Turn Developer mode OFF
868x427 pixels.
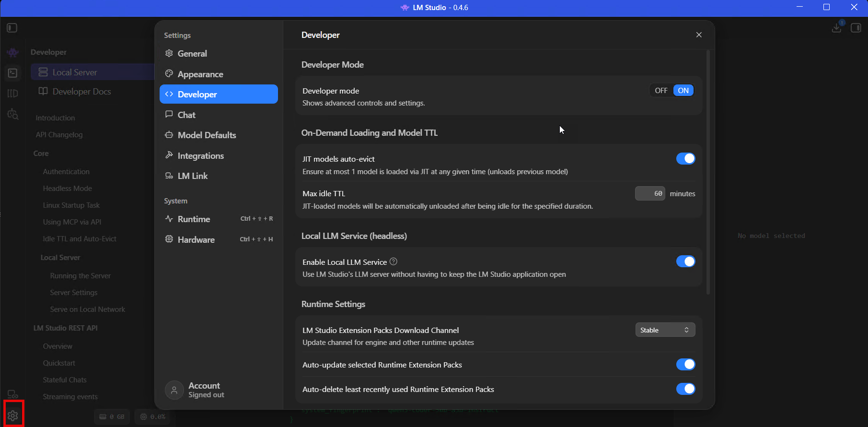(661, 90)
